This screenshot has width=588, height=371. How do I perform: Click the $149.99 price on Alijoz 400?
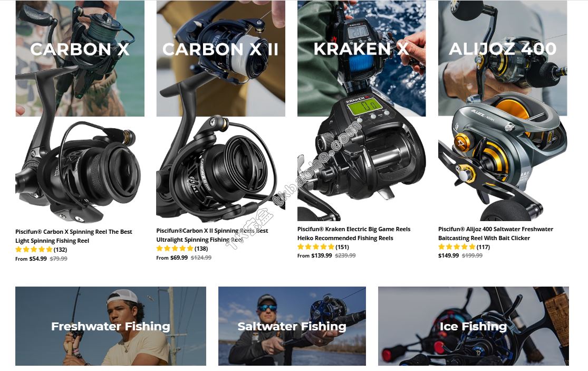(448, 255)
